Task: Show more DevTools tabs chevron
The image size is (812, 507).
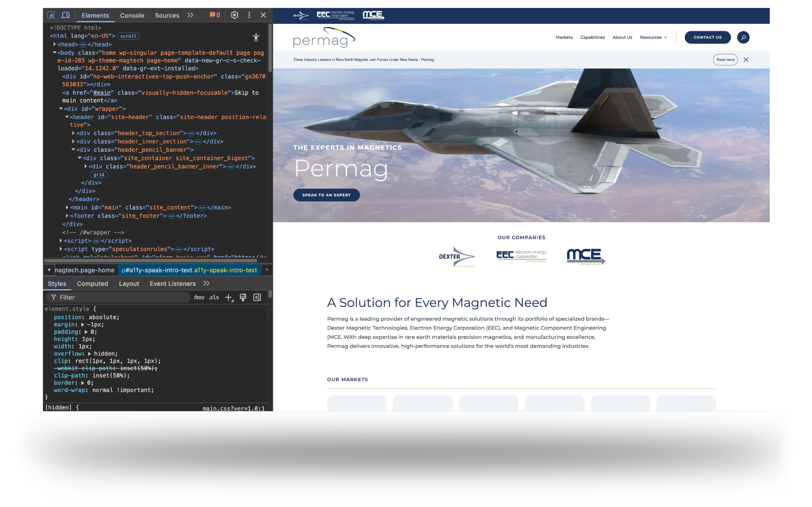Action: pos(190,15)
